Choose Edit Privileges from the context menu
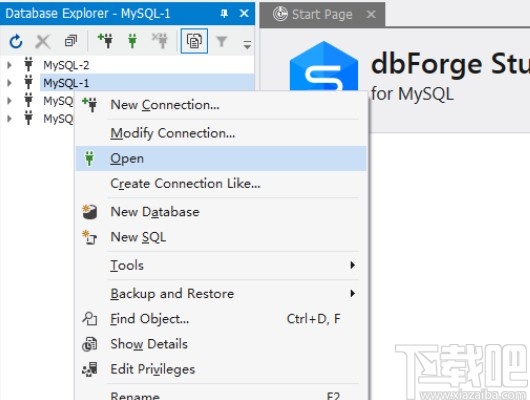The width and height of the screenshot is (530, 400). (221, 369)
